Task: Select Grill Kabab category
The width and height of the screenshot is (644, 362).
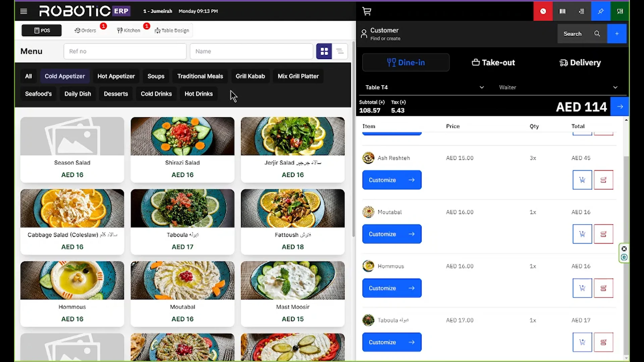Action: tap(250, 76)
